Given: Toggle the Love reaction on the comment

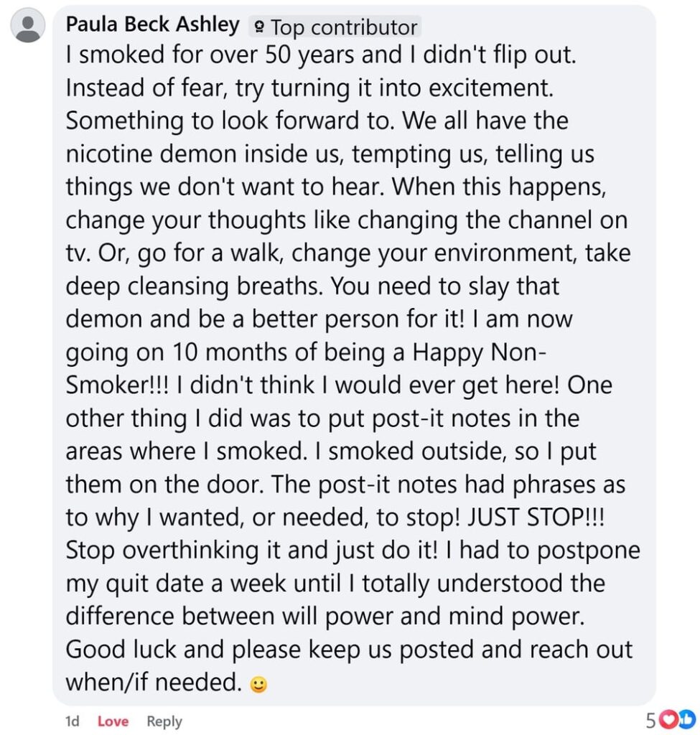Looking at the screenshot, I should pyautogui.click(x=113, y=721).
